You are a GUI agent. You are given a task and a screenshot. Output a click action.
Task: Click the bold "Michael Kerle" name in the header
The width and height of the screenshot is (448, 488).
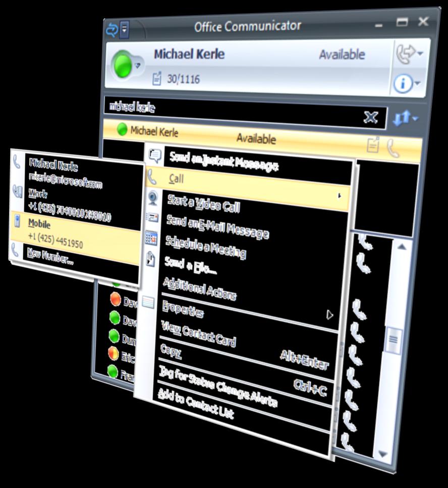[x=189, y=54]
